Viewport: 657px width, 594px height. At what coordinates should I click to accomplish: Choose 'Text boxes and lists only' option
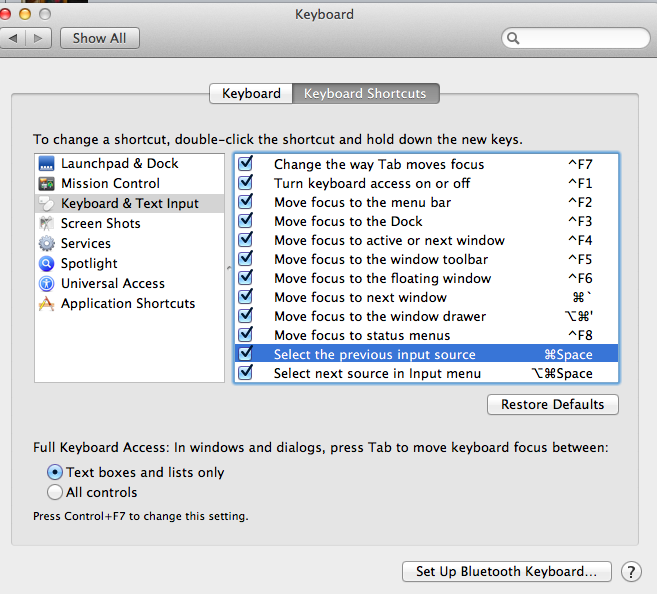55,472
